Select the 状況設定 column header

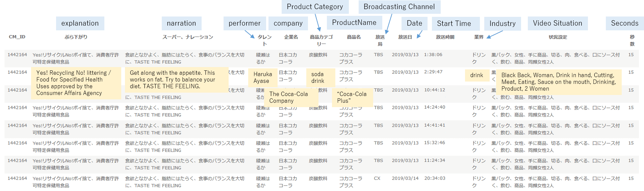click(558, 37)
